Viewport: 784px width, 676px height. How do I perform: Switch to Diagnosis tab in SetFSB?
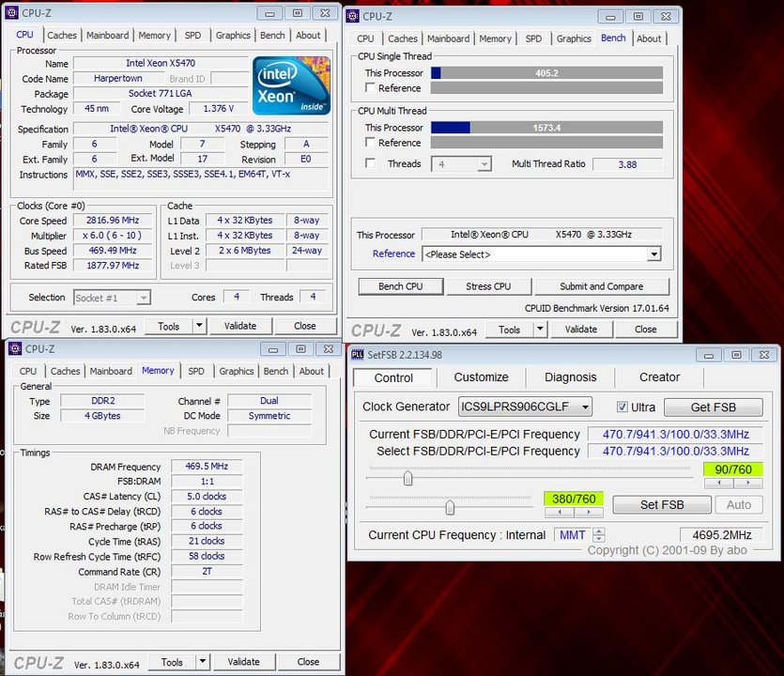pyautogui.click(x=571, y=377)
